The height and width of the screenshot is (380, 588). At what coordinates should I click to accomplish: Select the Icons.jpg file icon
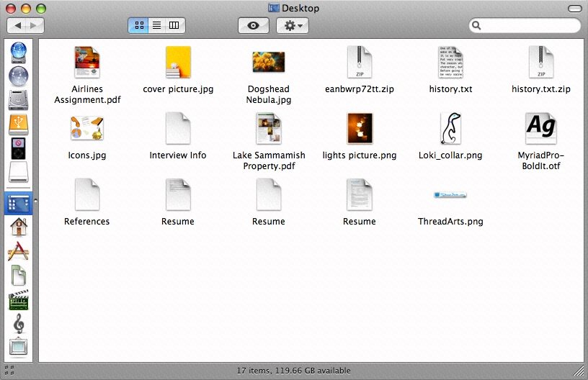click(86, 128)
